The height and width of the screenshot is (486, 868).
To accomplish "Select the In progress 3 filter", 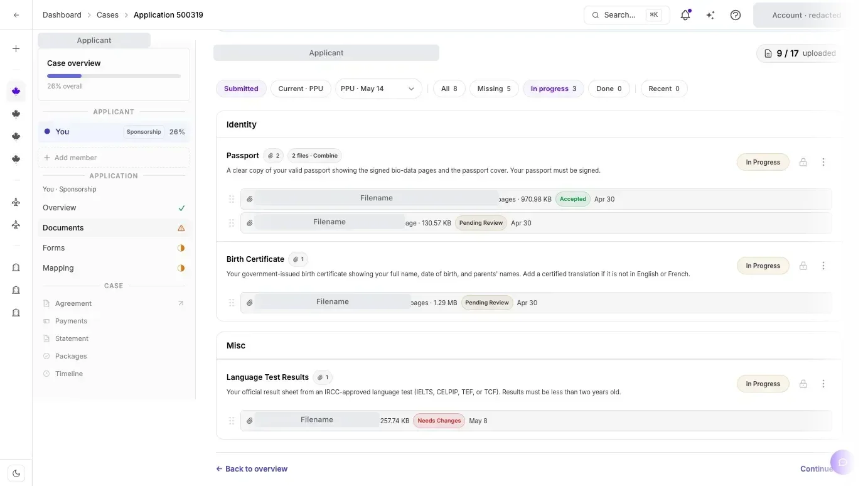I will coord(554,89).
